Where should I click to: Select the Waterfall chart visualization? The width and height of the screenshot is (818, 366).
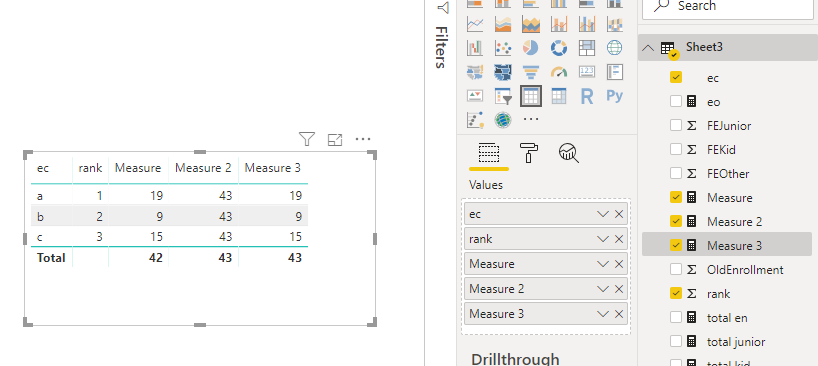[x=475, y=48]
